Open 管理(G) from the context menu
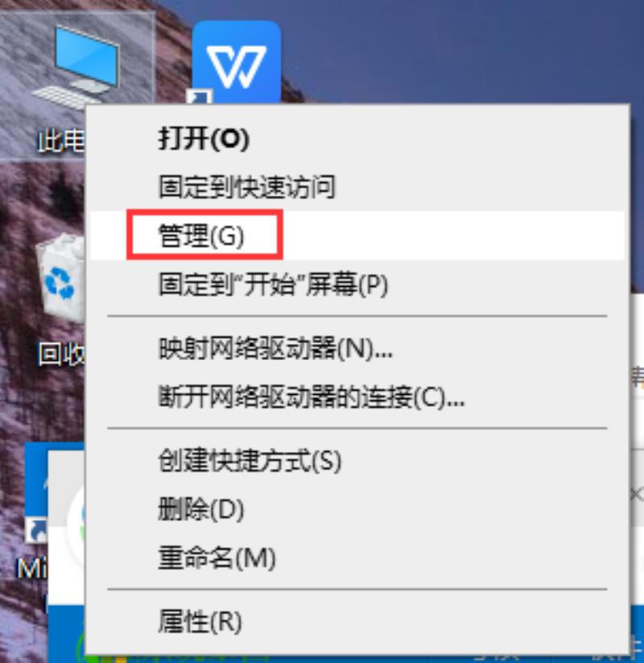Viewport: 644px width, 663px height. [201, 235]
